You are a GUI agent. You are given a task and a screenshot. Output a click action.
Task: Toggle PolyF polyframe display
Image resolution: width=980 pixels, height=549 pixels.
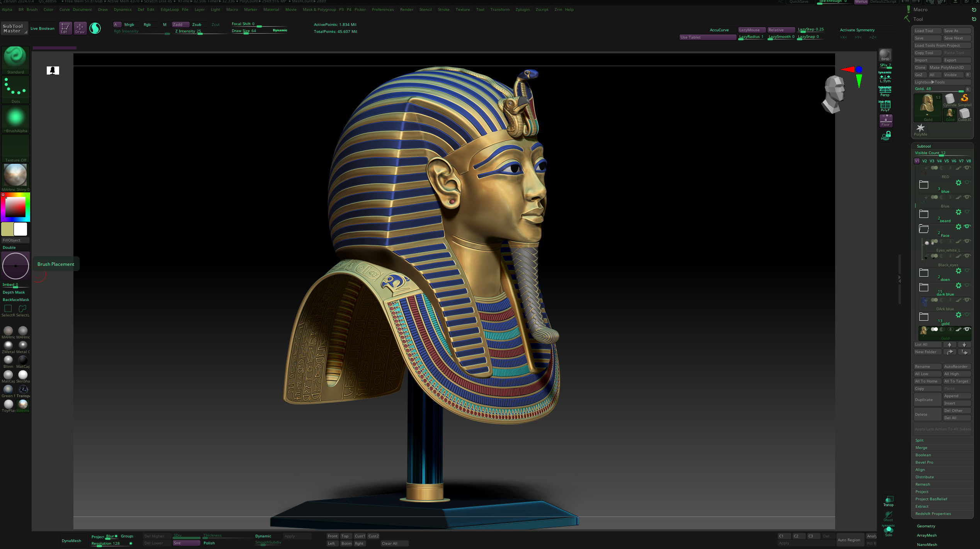click(x=885, y=106)
